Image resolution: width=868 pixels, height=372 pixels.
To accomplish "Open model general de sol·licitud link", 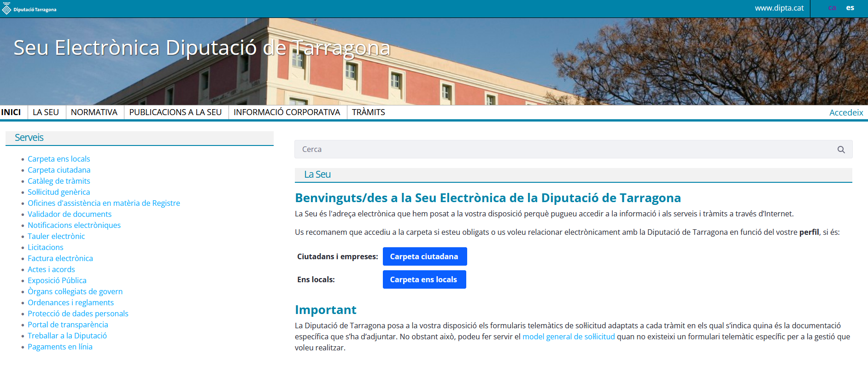I will coord(568,337).
